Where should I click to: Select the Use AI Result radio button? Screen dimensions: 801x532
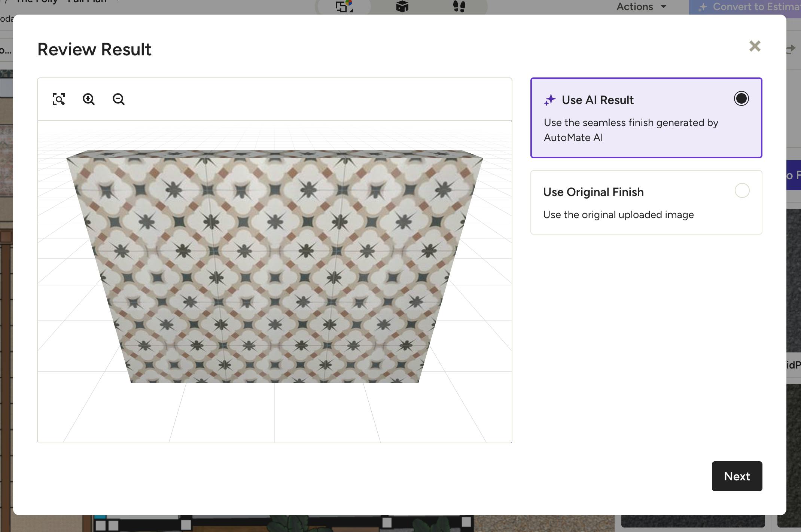(x=741, y=98)
